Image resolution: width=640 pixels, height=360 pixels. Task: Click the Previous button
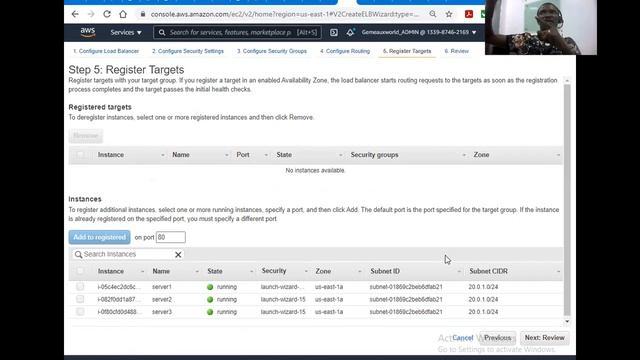pyautogui.click(x=497, y=338)
